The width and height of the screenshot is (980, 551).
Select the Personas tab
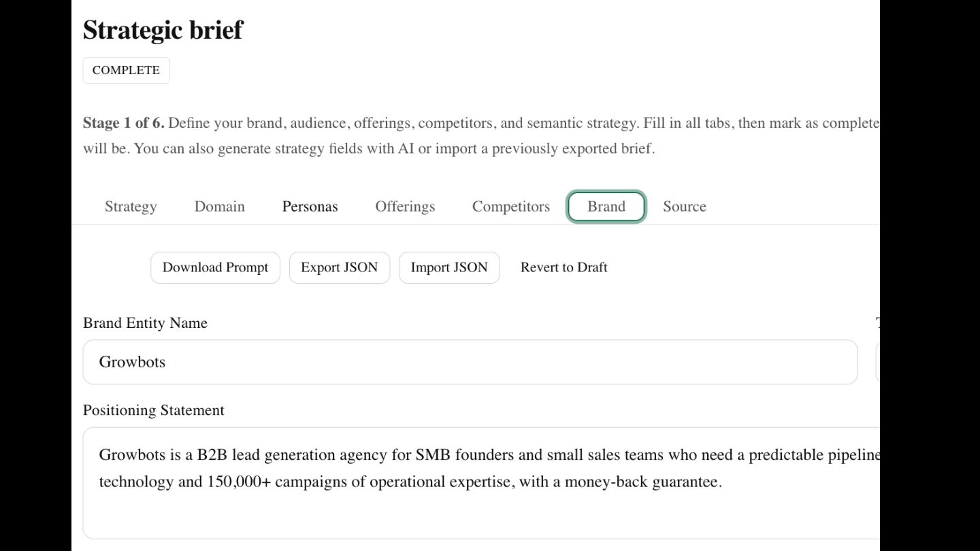310,207
